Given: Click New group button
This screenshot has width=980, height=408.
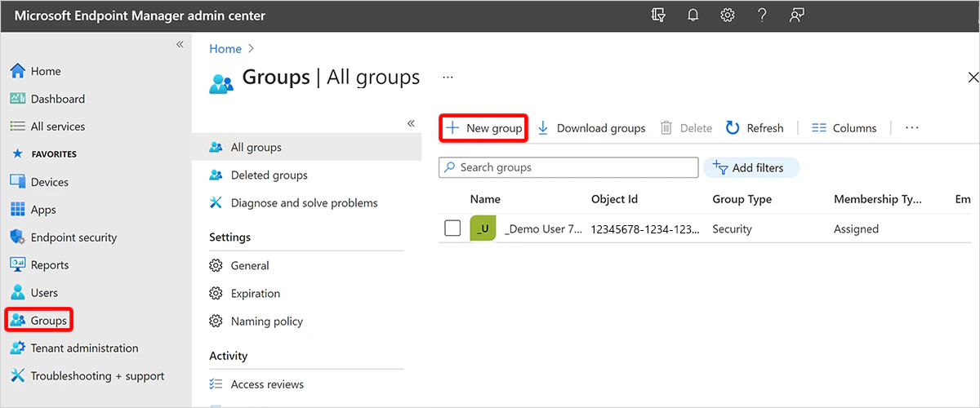Looking at the screenshot, I should click(x=483, y=128).
